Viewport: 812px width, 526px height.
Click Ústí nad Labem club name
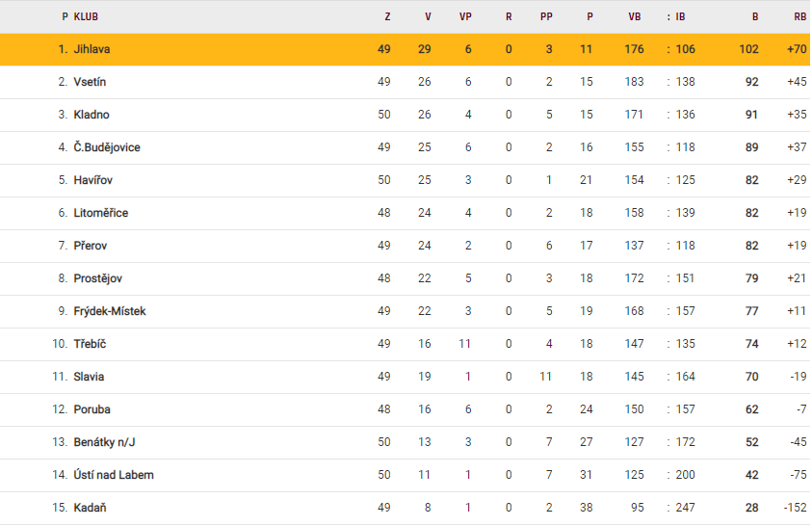click(x=113, y=475)
